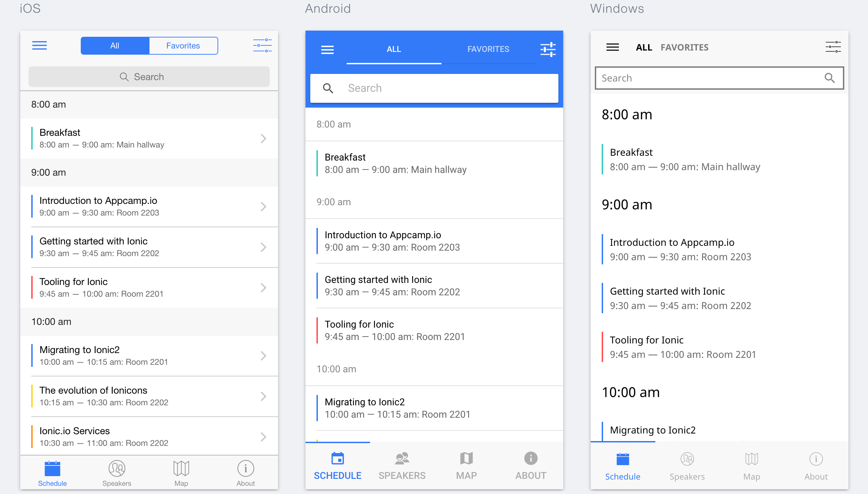The image size is (868, 494).
Task: Click the Windows search magnifier icon
Action: (830, 78)
